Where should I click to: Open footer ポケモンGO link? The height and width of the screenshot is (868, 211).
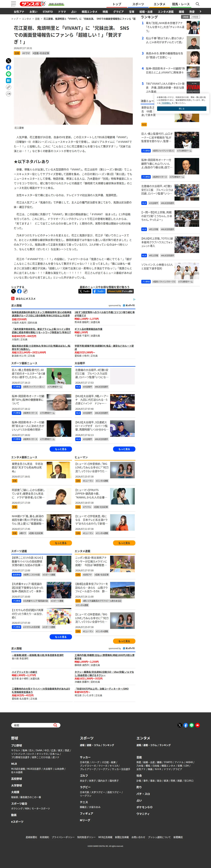click(x=144, y=807)
